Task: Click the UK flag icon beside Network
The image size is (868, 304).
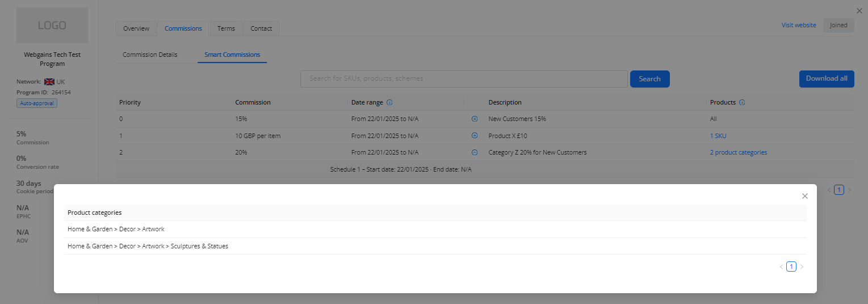Action: pos(49,82)
